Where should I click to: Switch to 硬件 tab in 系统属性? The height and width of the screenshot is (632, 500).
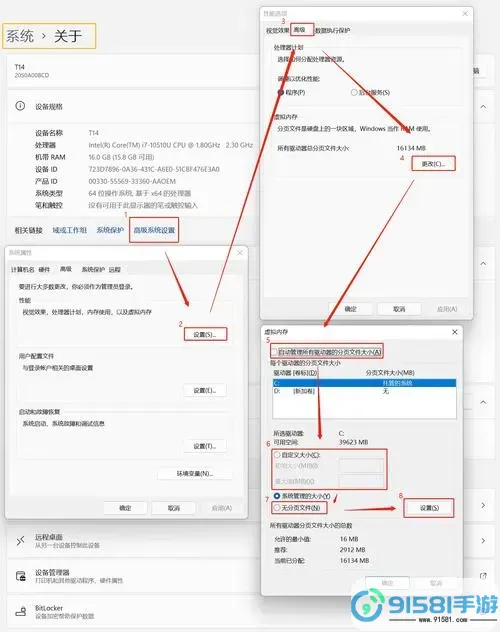coord(44,269)
